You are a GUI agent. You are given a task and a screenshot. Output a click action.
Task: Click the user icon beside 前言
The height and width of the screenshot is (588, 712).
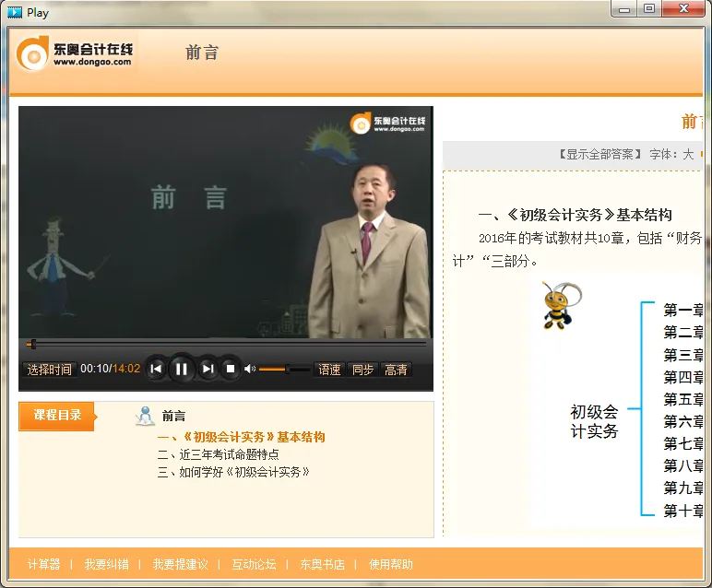[145, 416]
